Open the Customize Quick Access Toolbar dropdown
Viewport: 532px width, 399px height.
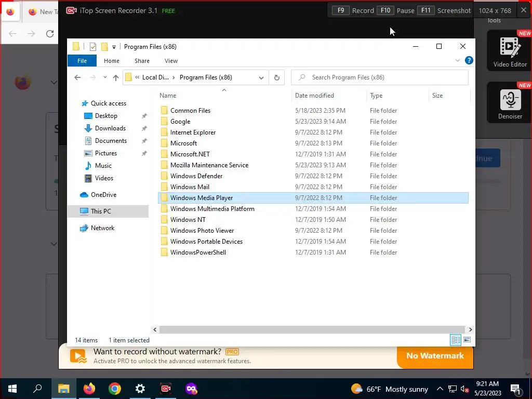click(x=114, y=47)
